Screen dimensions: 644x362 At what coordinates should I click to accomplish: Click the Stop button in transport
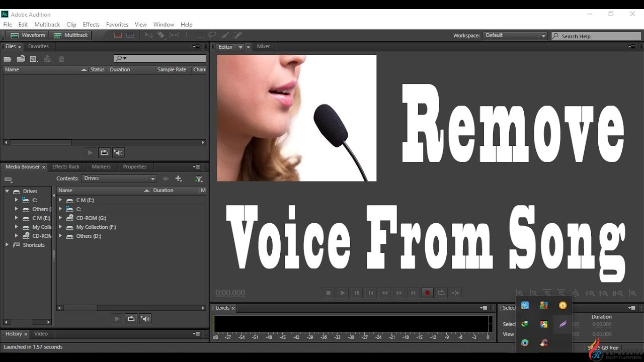329,293
